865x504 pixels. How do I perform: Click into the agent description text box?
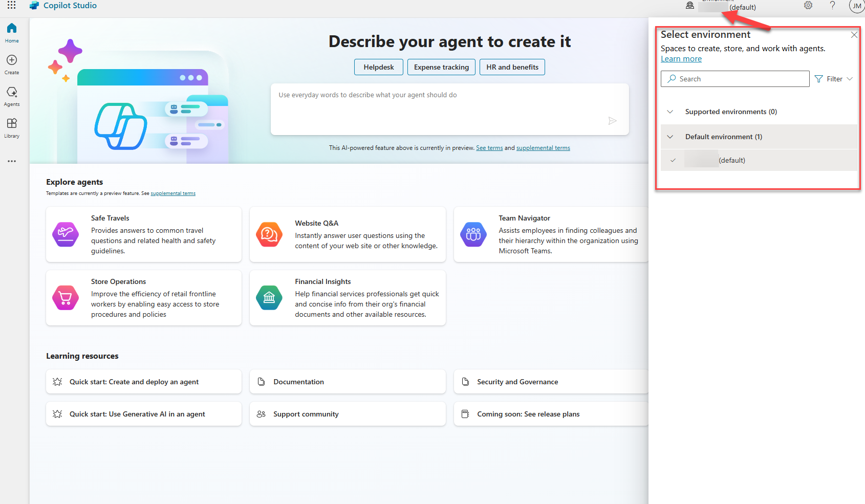coord(449,109)
